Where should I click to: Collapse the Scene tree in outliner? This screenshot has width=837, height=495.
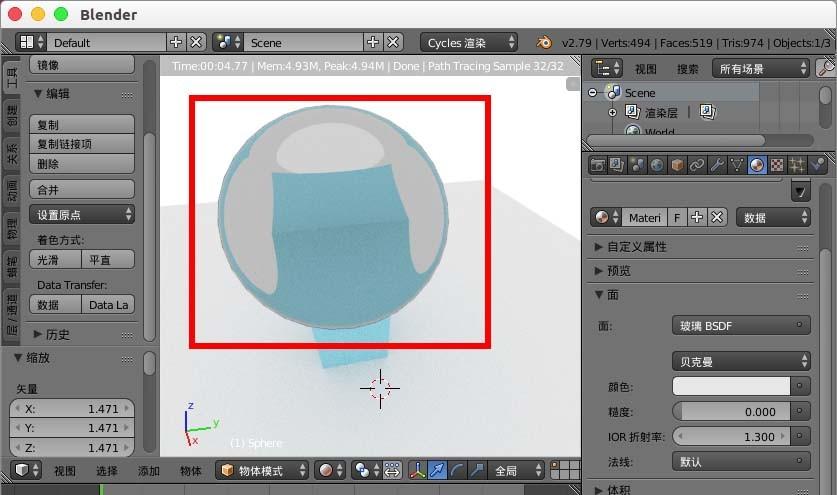pyautogui.click(x=593, y=92)
